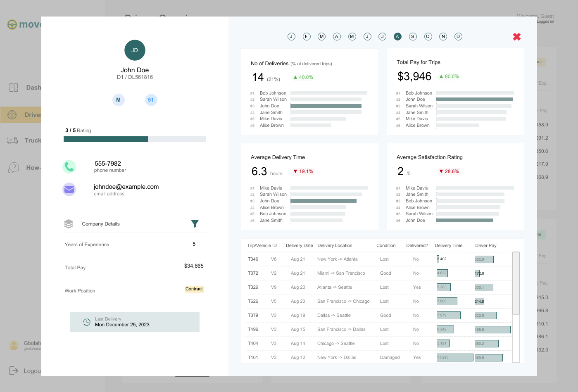Viewport: 578px width, 392px height.
Task: Select the January month circle
Action: [291, 36]
